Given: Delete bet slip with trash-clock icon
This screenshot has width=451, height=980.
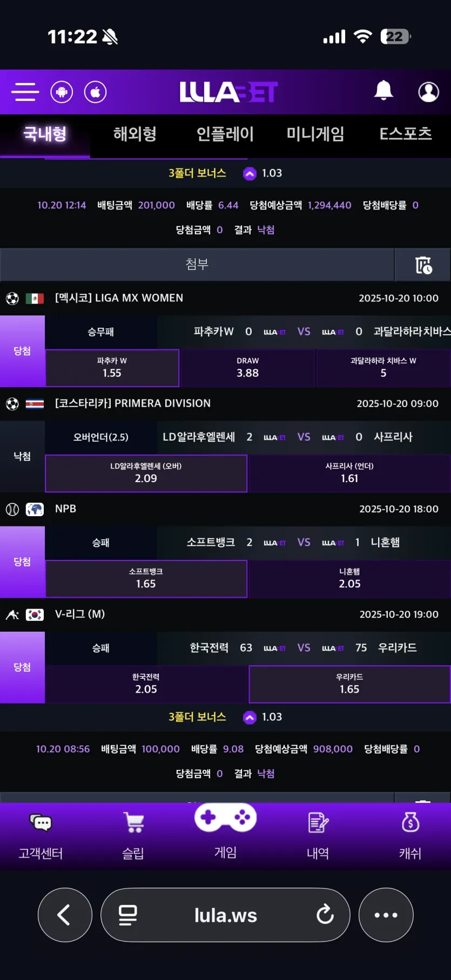Looking at the screenshot, I should (x=423, y=265).
